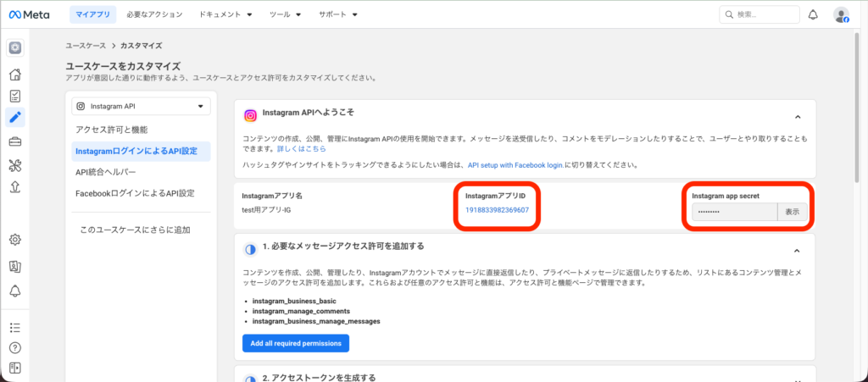Screen dimensions: 868x382
Task: Click the briefcase icon in sidebar
Action: pos(14,141)
